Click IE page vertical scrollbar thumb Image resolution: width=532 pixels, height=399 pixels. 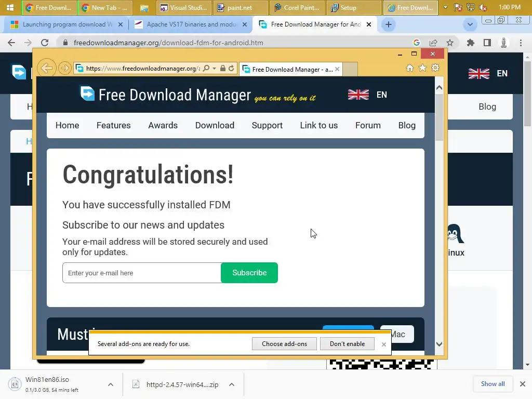click(x=439, y=117)
